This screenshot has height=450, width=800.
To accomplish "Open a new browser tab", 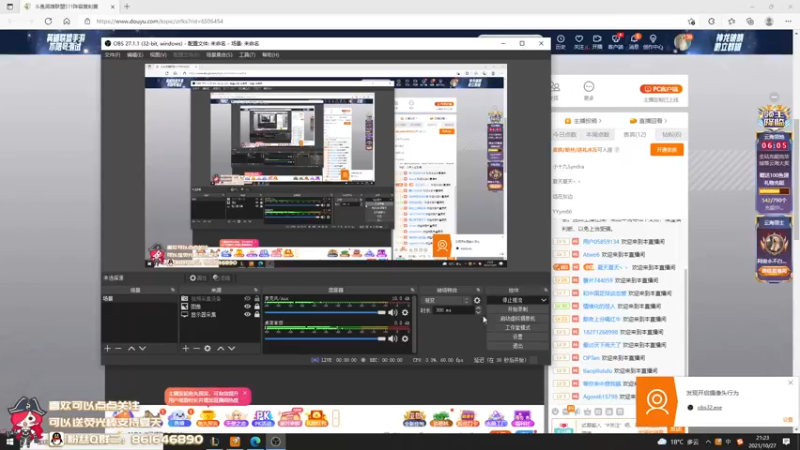I will click(127, 7).
